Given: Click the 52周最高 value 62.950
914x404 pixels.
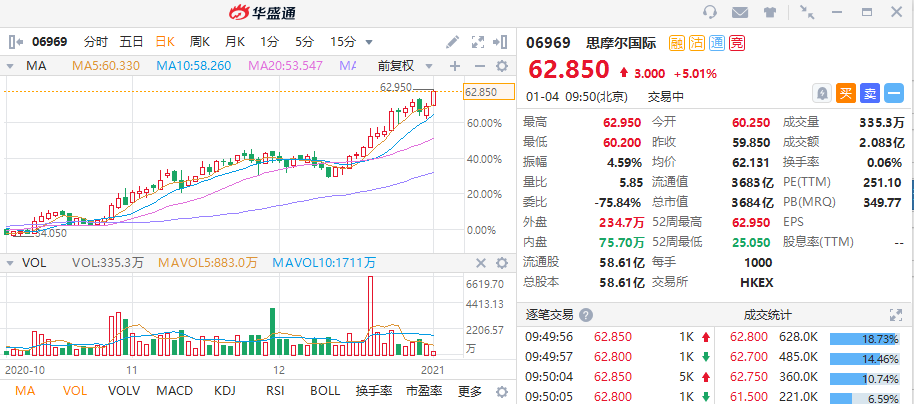Looking at the screenshot, I should click(753, 222).
